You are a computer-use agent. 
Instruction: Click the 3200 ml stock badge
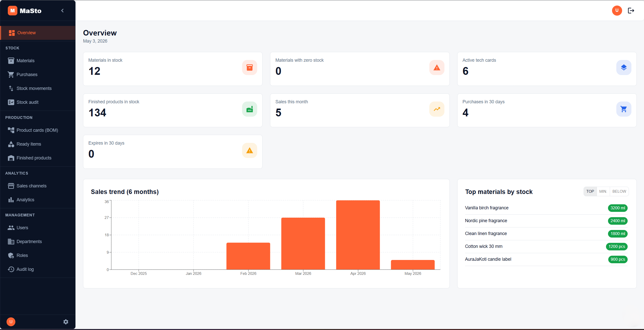[618, 208]
